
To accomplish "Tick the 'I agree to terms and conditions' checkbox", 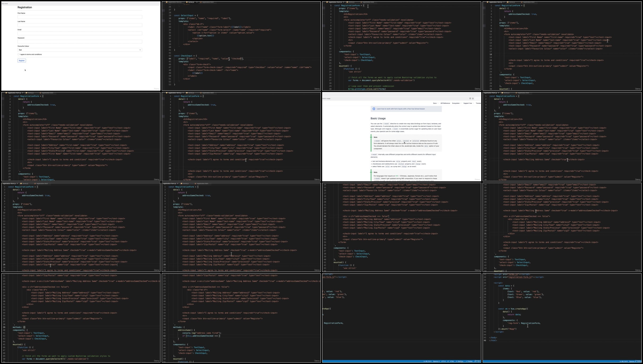I will (19, 54).
